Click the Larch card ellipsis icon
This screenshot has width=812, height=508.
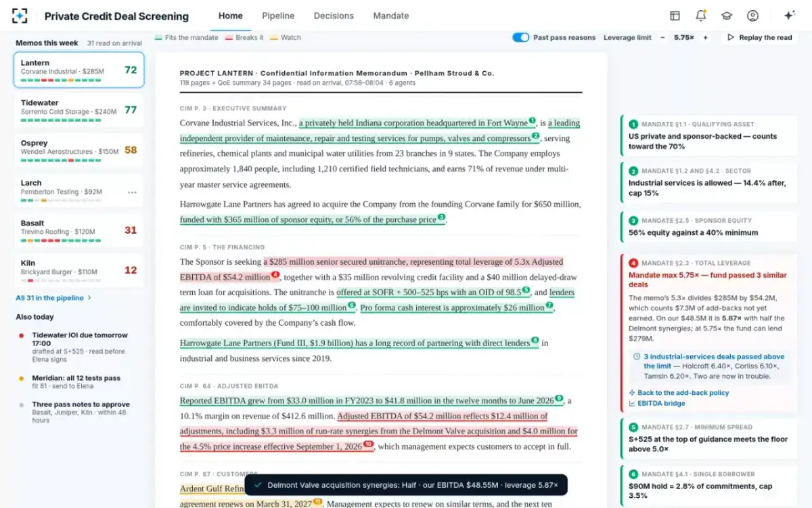click(132, 192)
